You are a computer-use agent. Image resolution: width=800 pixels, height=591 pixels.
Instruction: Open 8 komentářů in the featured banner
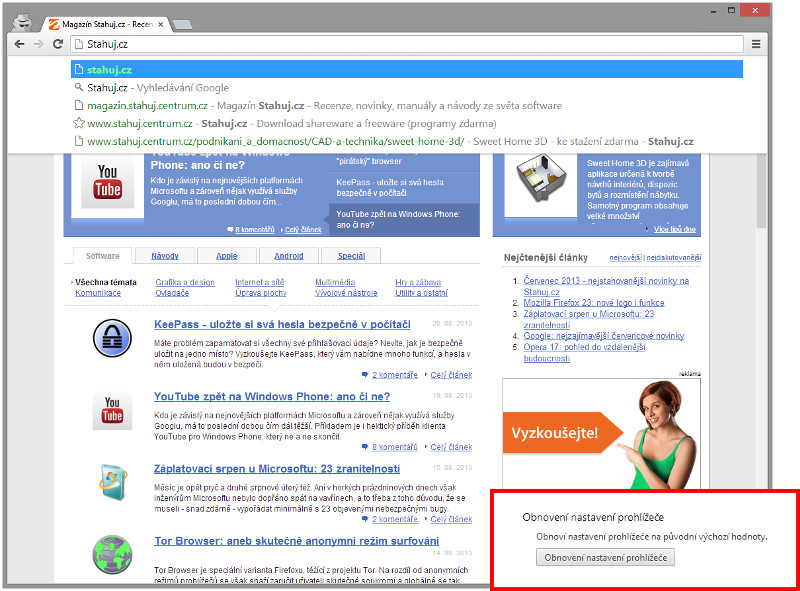coord(255,230)
